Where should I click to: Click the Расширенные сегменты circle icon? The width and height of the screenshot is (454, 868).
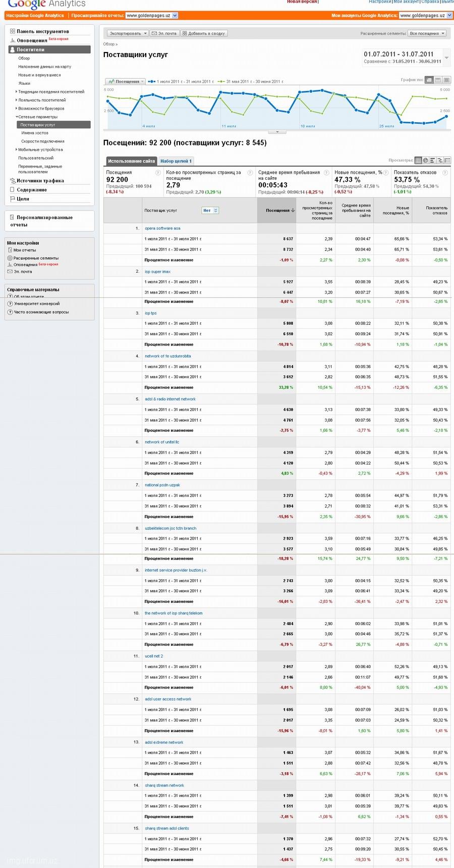(10, 258)
